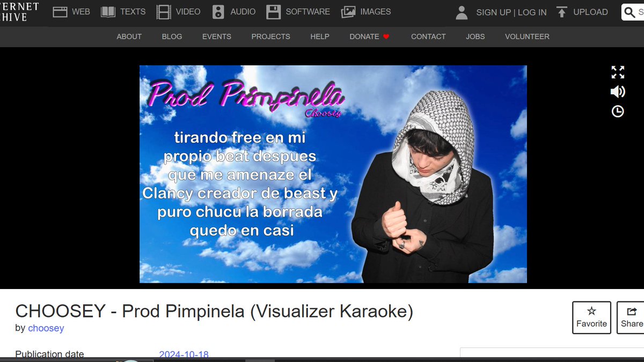Click the Prod Pimpinela video frame
The width and height of the screenshot is (644, 362).
(x=333, y=174)
